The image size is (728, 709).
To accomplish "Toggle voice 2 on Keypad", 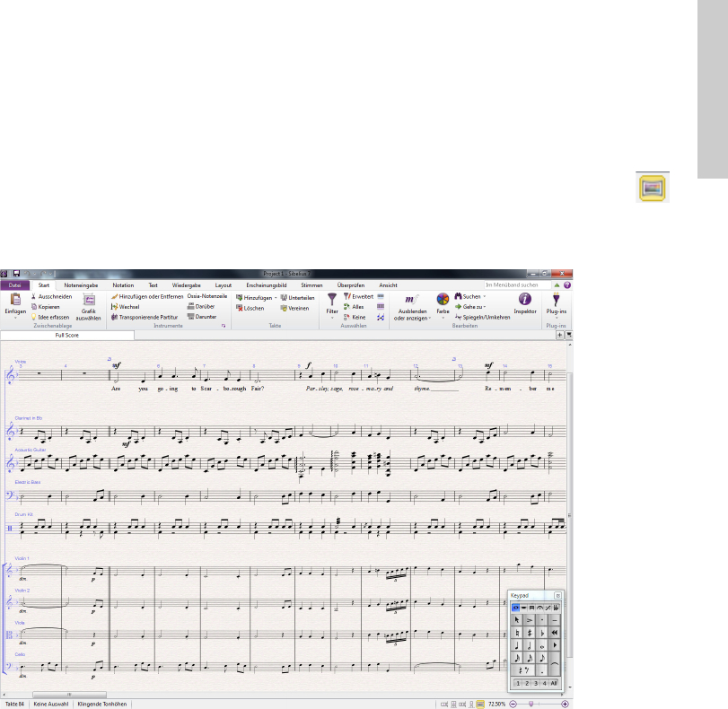I will [x=527, y=683].
